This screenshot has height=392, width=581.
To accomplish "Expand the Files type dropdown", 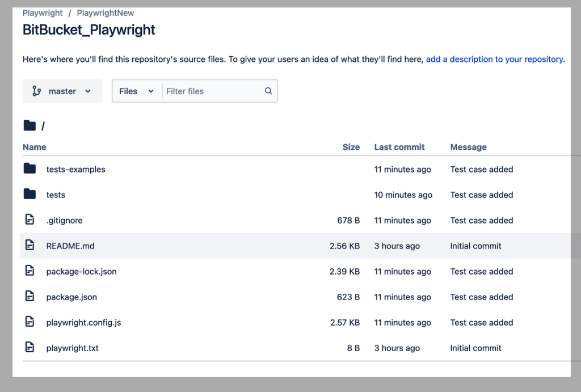I will (x=136, y=91).
